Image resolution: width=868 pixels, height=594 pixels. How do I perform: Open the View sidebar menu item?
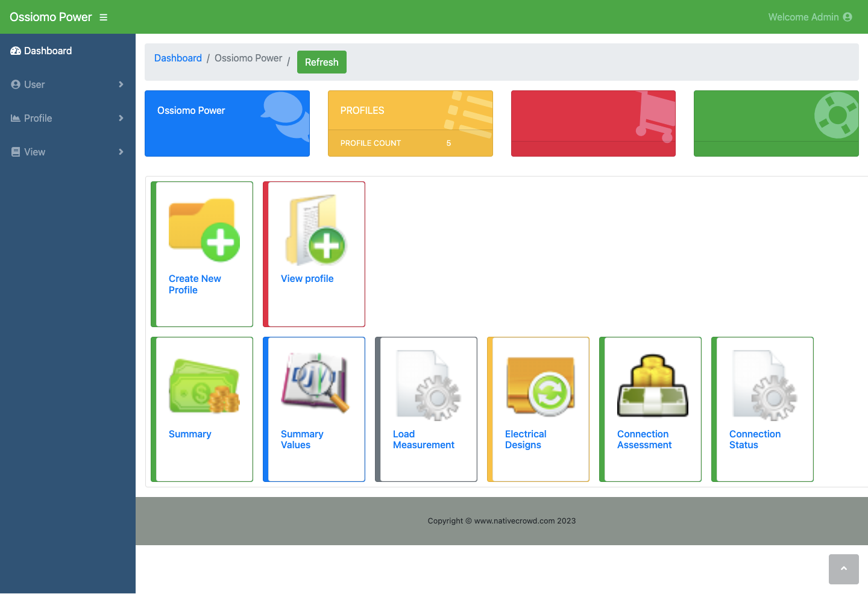68,152
